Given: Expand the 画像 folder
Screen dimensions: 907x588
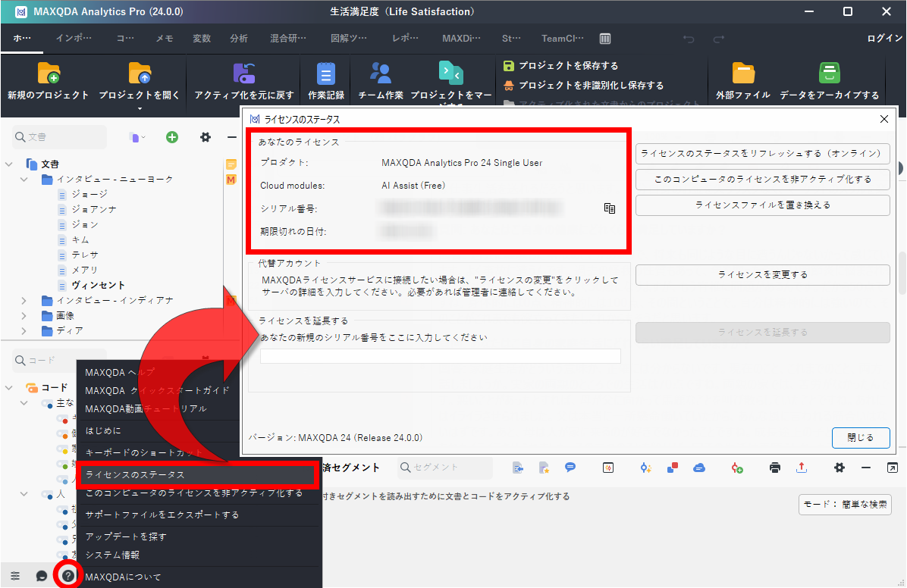Looking at the screenshot, I should click(24, 316).
